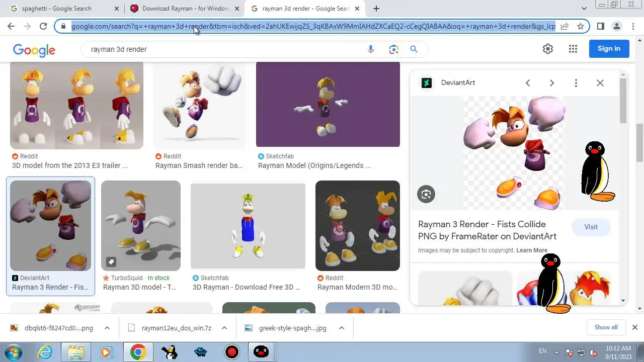Close the spaghetti Google Search tab

pyautogui.click(x=117, y=9)
